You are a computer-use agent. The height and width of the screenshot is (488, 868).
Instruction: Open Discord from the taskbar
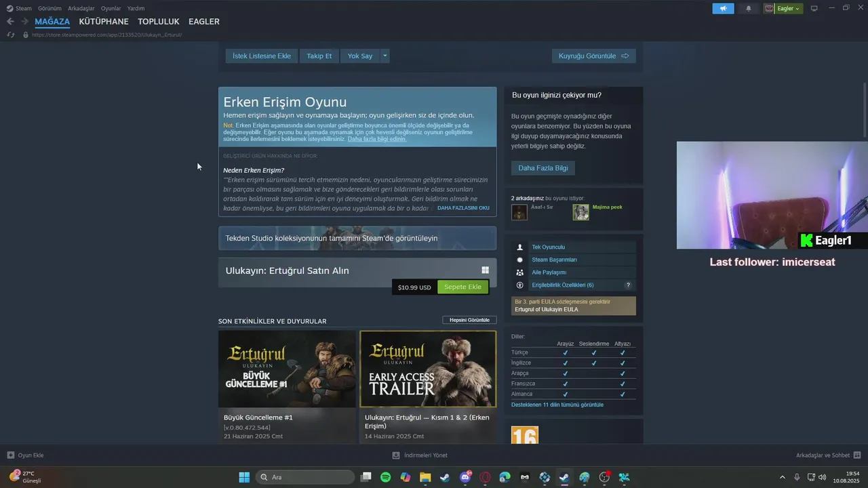(465, 477)
